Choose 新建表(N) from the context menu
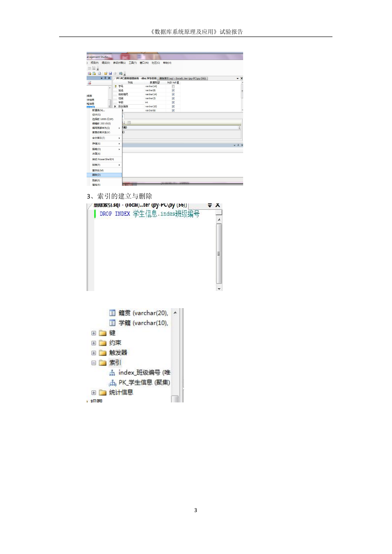 pos(104,110)
